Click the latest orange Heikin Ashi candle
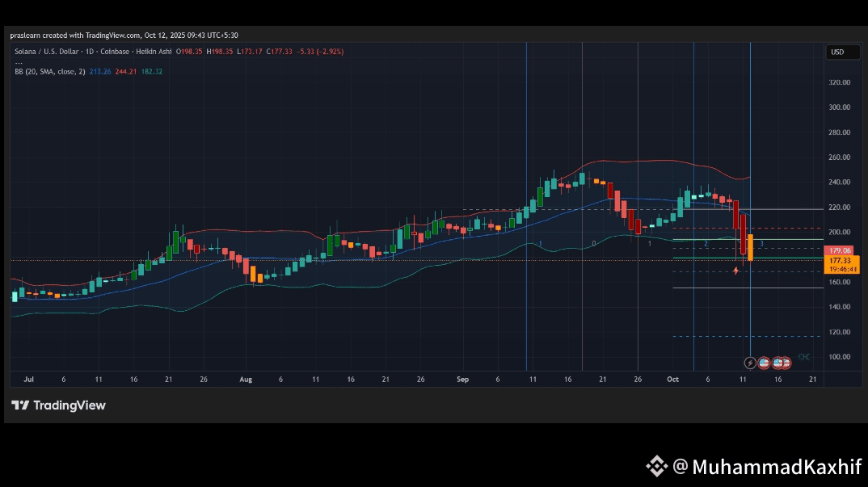This screenshot has height=487, width=868. tap(750, 247)
